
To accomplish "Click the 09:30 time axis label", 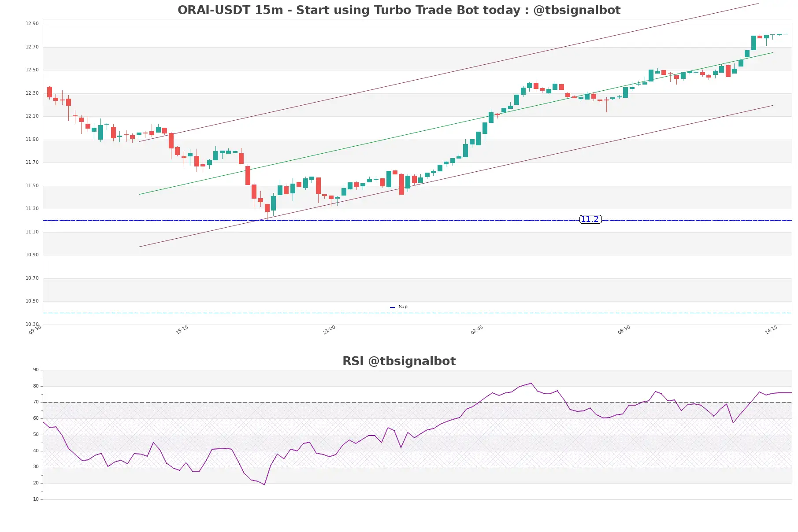I will [x=35, y=330].
